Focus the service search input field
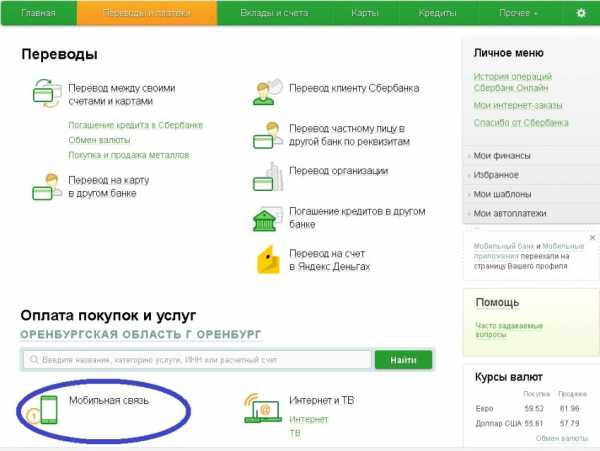The image size is (600, 451). [x=197, y=360]
